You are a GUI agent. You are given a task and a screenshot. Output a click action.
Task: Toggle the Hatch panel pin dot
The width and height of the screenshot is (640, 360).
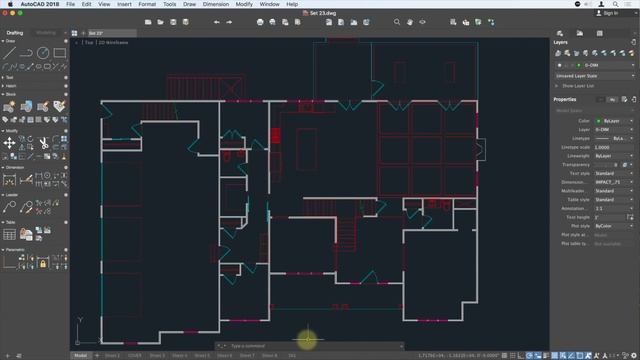tap(66, 86)
